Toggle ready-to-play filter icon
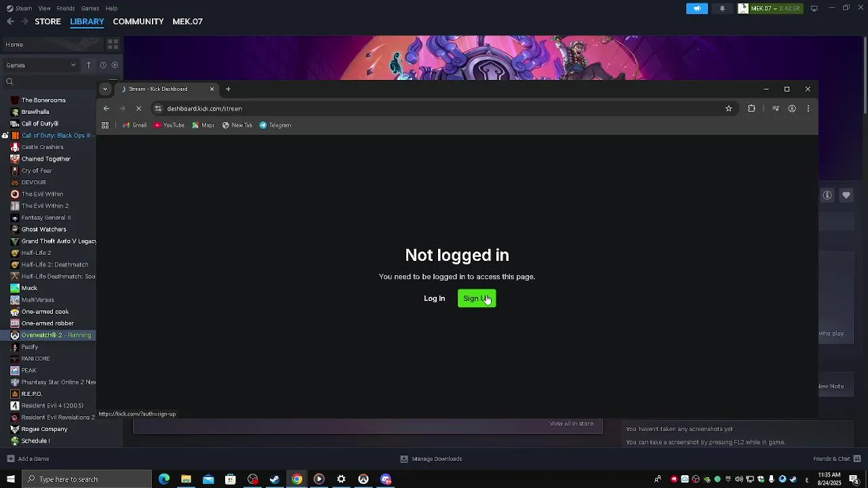The height and width of the screenshot is (488, 868). point(115,65)
